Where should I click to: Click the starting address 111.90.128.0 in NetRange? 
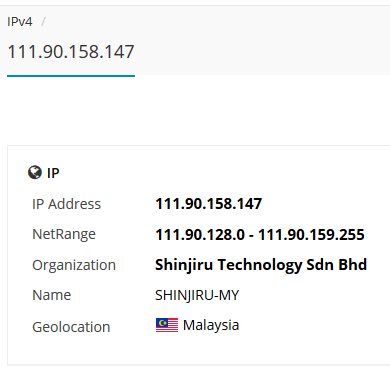point(200,234)
